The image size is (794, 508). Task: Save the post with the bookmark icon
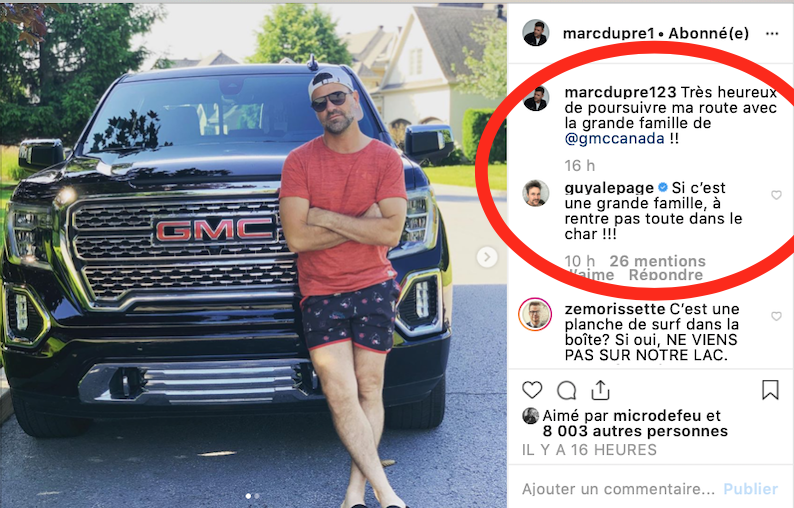[770, 390]
